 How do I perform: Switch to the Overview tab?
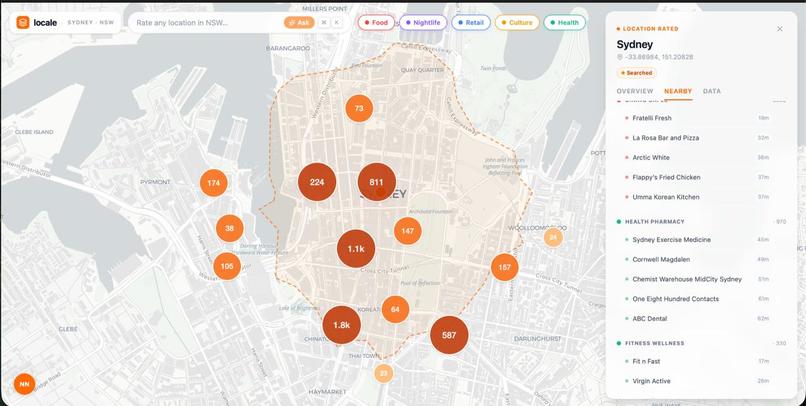635,91
